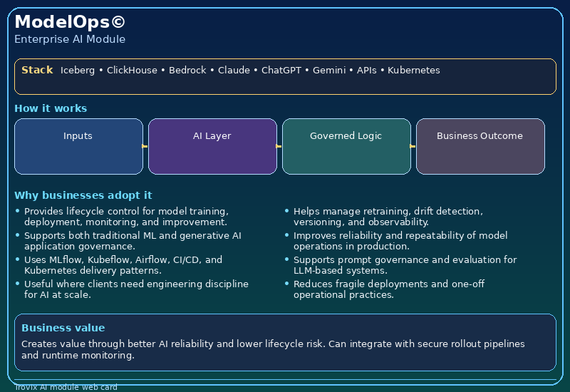Image resolution: width=570 pixels, height=392 pixels.
Task: Select the AI Layer step box
Action: [212, 146]
